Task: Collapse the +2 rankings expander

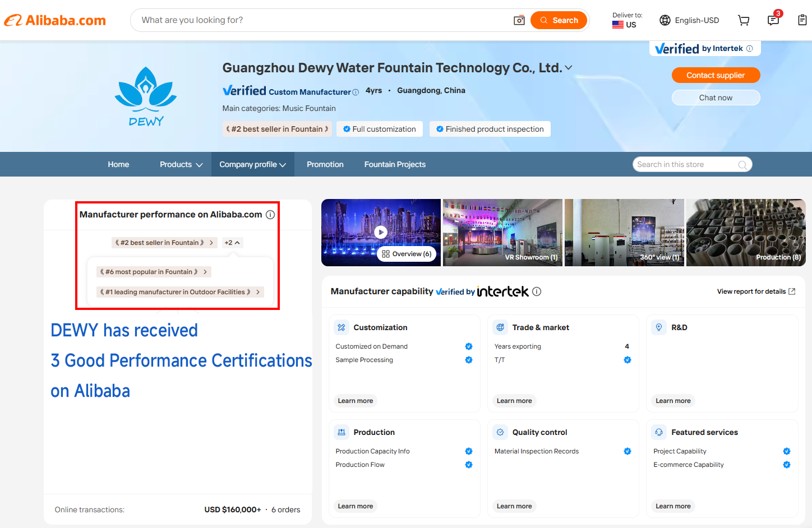Action: (232, 243)
